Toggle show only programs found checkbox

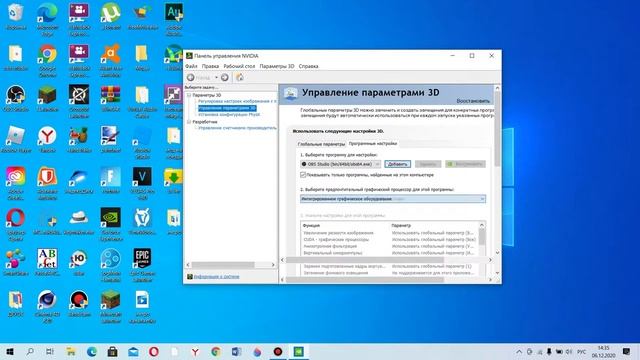pyautogui.click(x=303, y=175)
